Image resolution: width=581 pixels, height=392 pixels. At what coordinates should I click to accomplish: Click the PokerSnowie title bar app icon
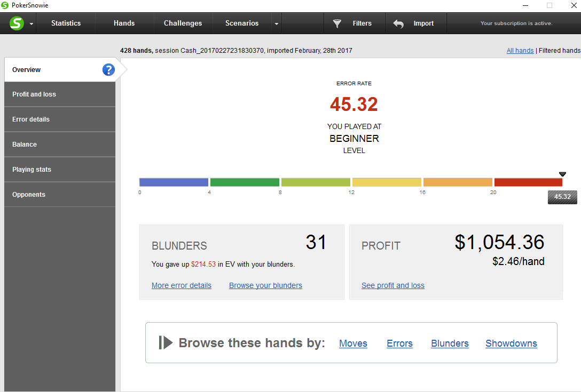tap(5, 5)
